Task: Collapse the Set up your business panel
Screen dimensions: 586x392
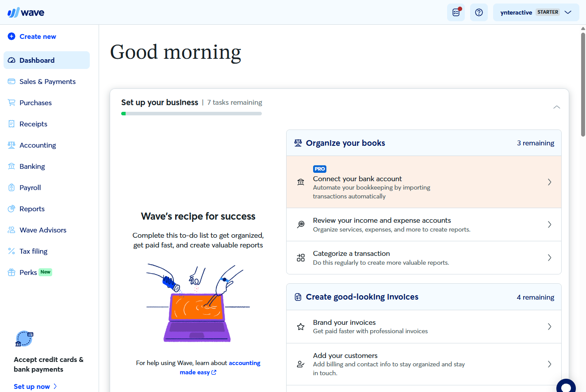Action: point(557,107)
